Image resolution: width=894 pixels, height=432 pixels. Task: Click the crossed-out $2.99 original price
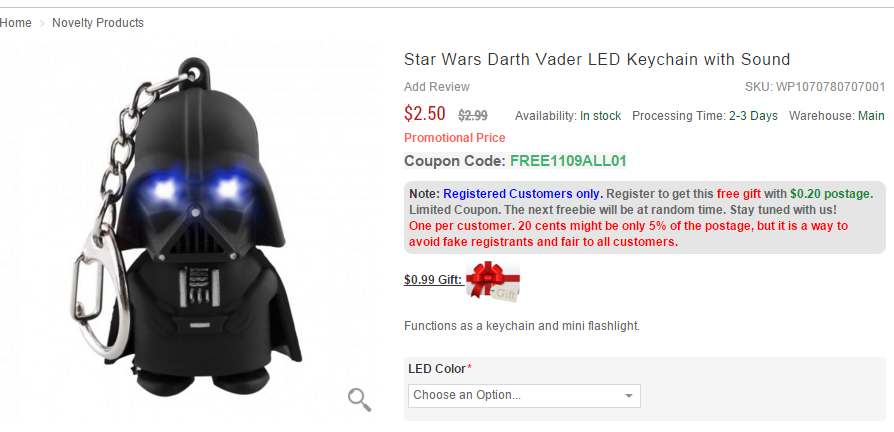pyautogui.click(x=473, y=116)
